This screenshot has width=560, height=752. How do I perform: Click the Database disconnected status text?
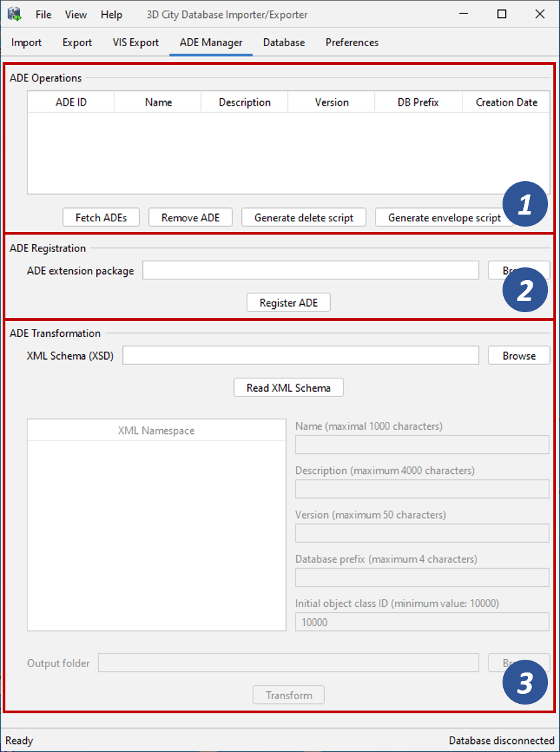coord(501,741)
